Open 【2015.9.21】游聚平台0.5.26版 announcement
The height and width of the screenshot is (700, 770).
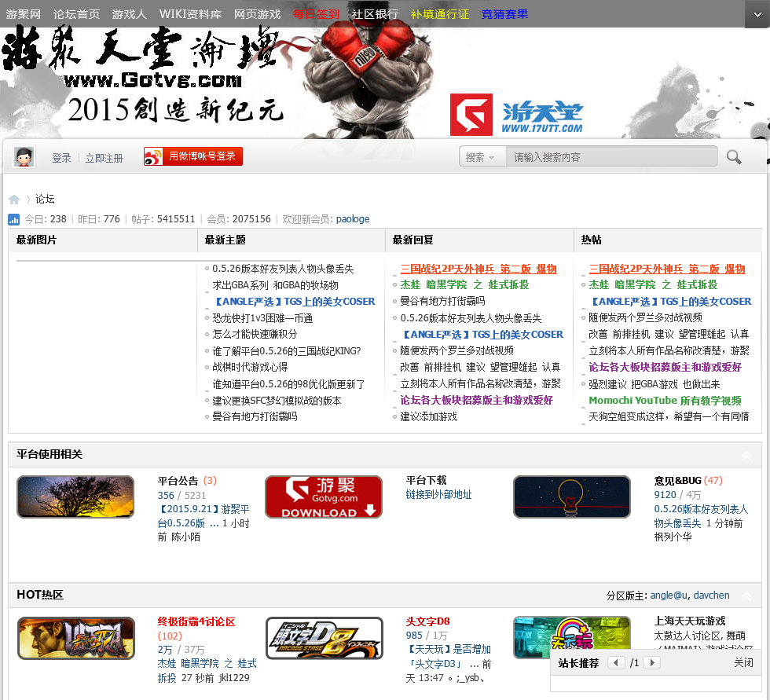click(x=203, y=516)
